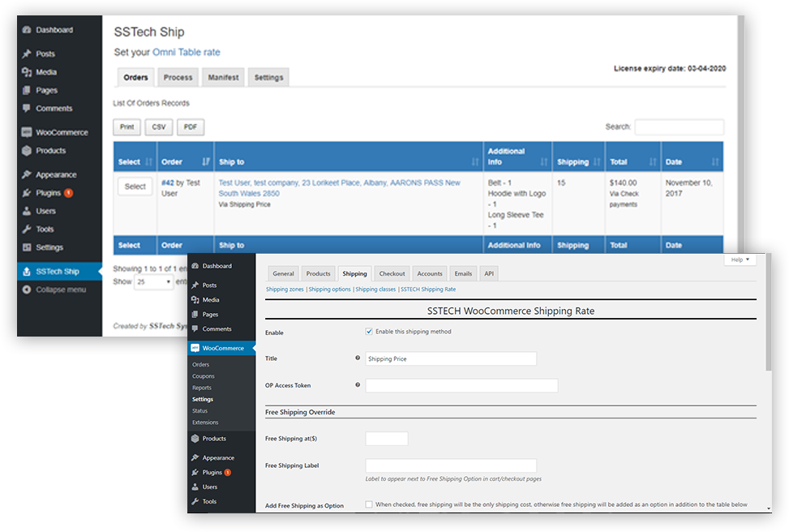This screenshot has height=532, width=789.
Task: Open WooCommerce Emails settings tab
Action: [x=463, y=273]
